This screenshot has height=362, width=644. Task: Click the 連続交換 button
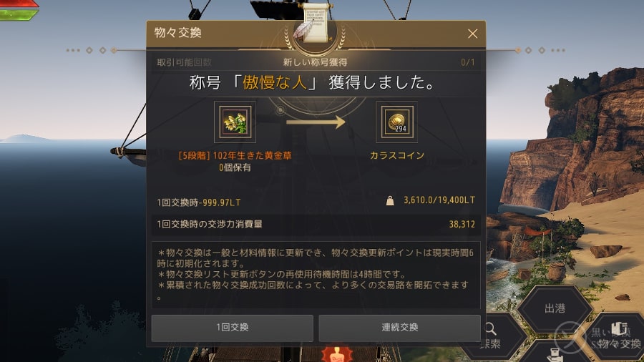coord(399,328)
